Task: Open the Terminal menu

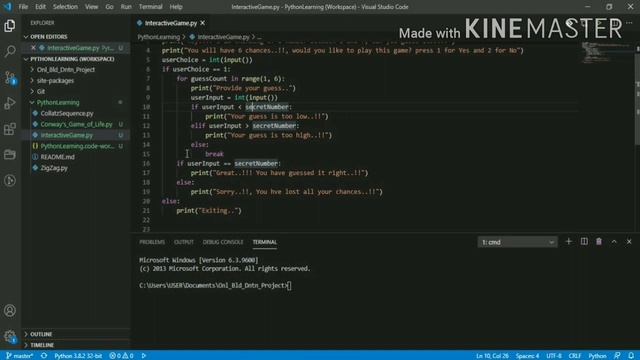Action: tap(151, 7)
